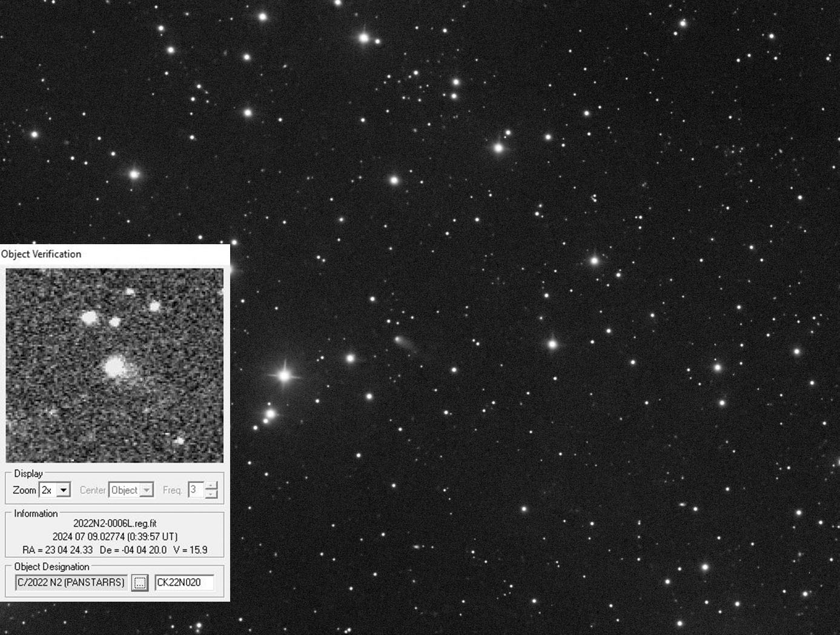Open the Zoom dropdown arrow
This screenshot has height=635, width=840.
click(x=64, y=490)
